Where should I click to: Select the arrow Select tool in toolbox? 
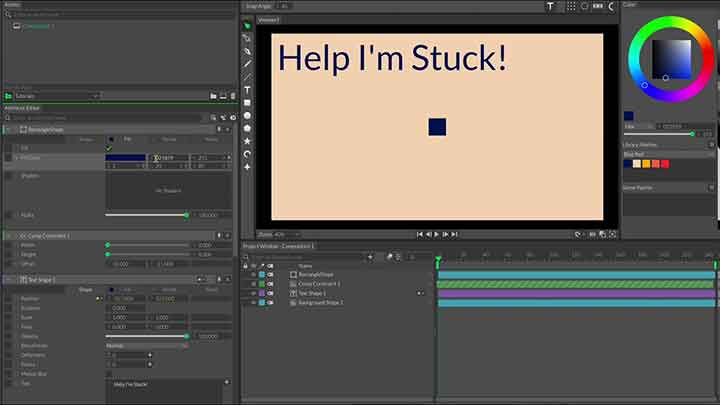click(247, 26)
